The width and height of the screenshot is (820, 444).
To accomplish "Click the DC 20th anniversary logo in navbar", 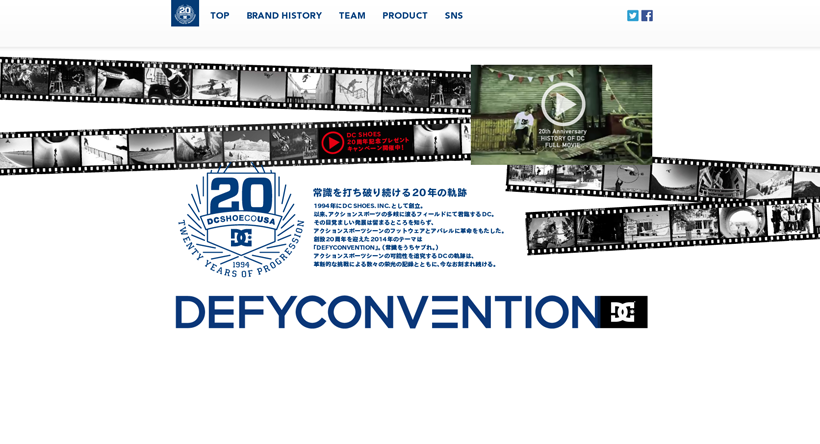I will (185, 13).
